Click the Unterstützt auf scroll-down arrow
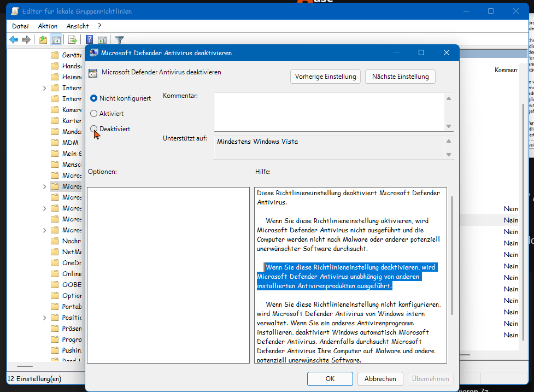This screenshot has height=392, width=534. (449, 155)
